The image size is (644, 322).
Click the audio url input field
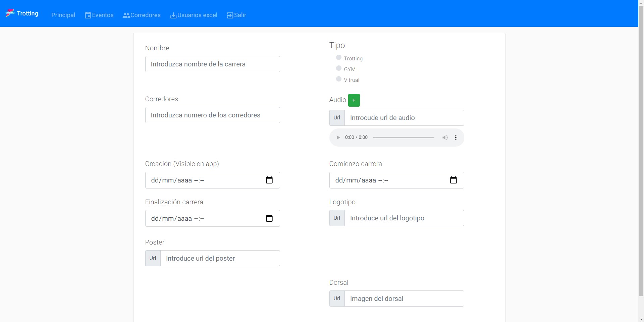404,118
